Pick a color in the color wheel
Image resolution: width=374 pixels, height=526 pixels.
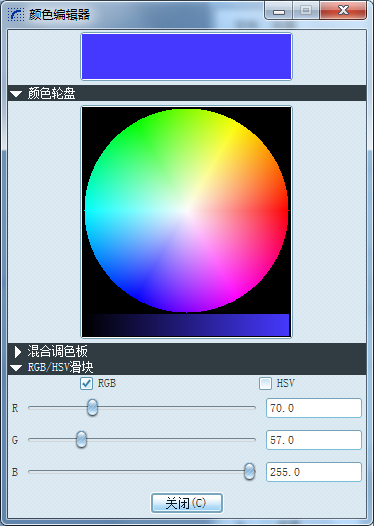pos(186,210)
